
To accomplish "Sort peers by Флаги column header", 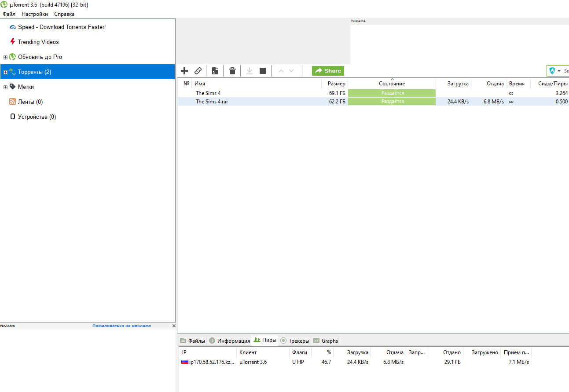I will tap(301, 352).
